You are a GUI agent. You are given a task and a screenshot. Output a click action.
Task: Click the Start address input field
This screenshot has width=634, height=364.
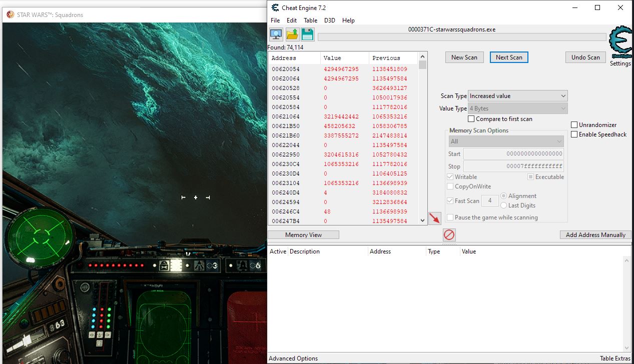pyautogui.click(x=514, y=154)
